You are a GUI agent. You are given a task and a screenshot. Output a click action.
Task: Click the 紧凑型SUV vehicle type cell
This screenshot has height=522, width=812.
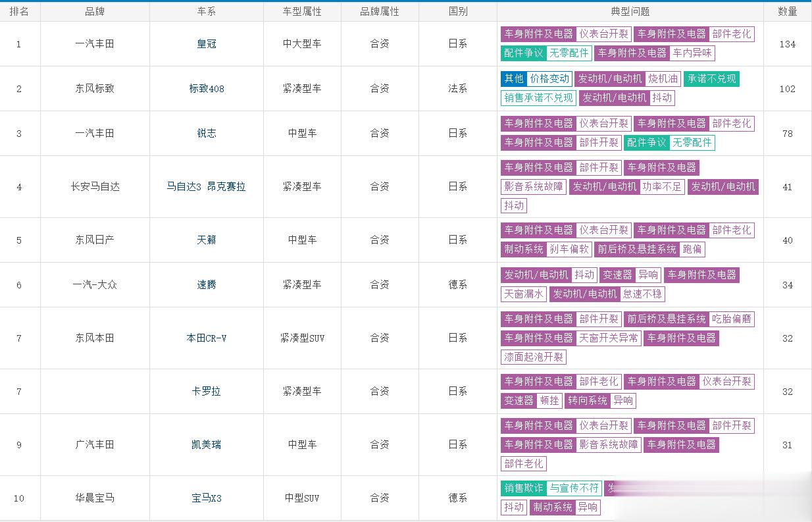click(302, 338)
